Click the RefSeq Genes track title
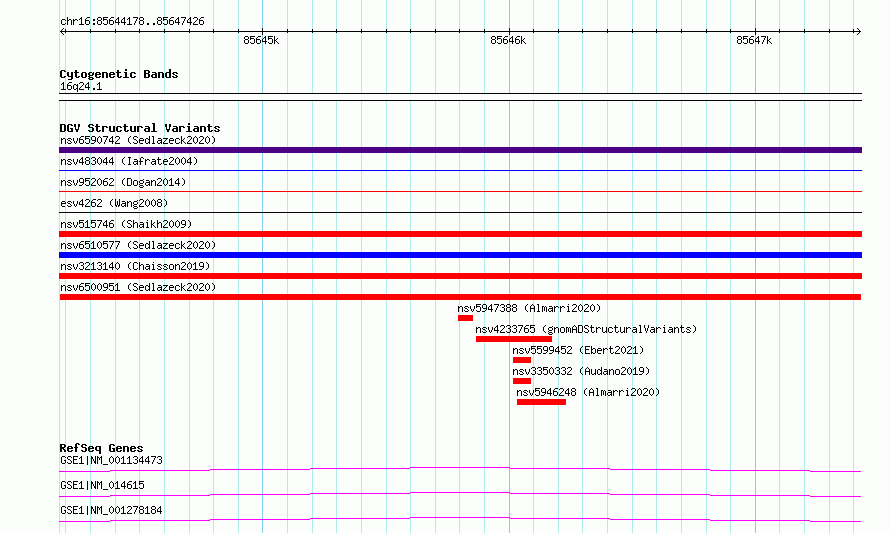The image size is (890, 533). 101,448
